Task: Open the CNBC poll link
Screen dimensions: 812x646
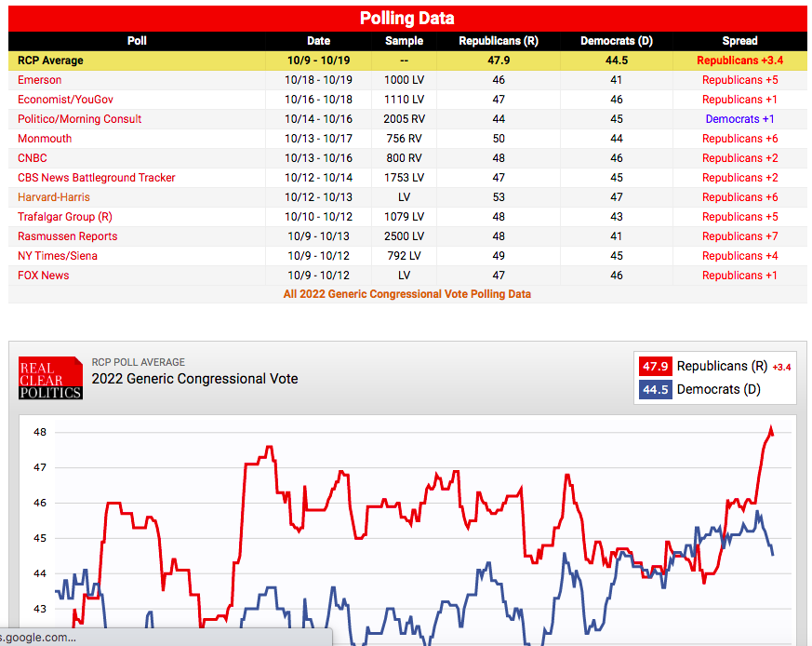Action: pyautogui.click(x=33, y=158)
